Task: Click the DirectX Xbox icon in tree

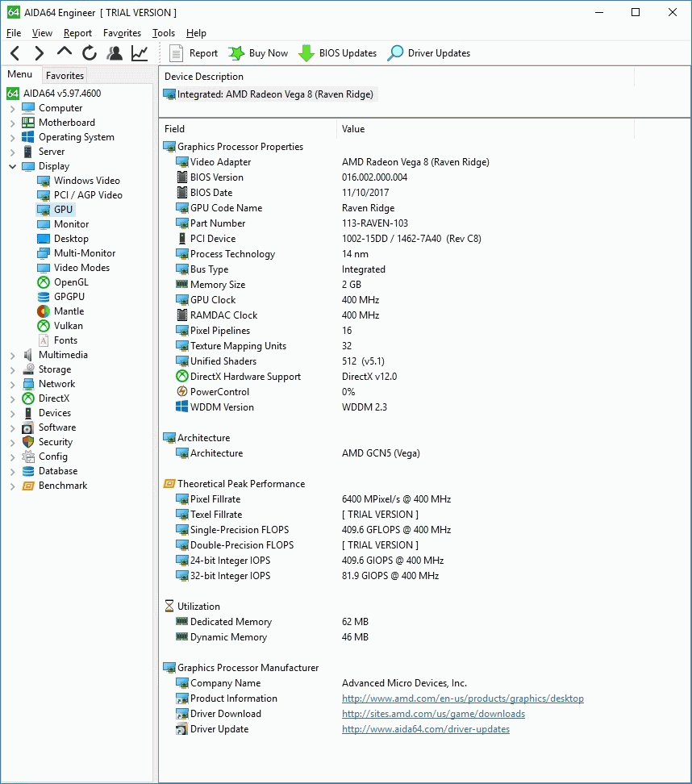Action: pyautogui.click(x=28, y=398)
